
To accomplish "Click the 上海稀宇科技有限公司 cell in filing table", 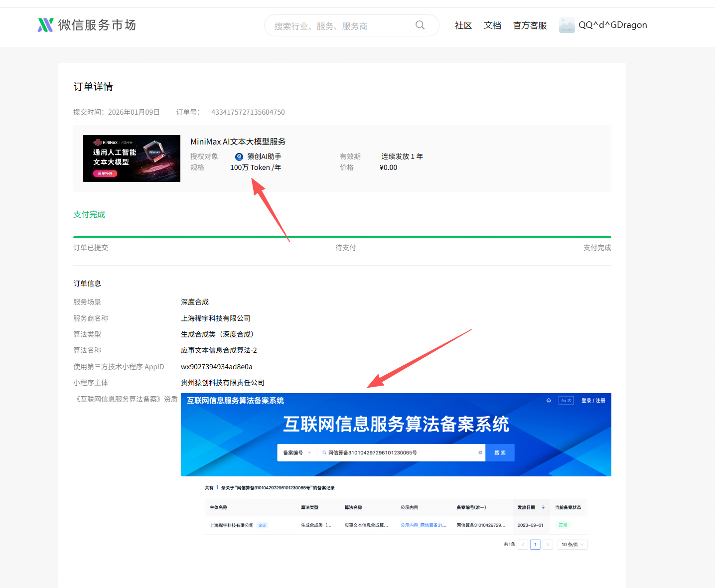I will point(232,525).
